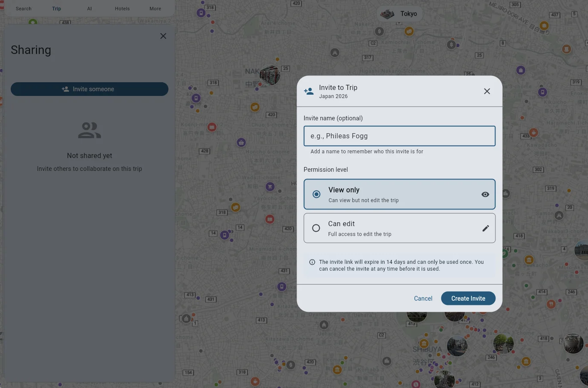Open the AI tab

(90, 8)
